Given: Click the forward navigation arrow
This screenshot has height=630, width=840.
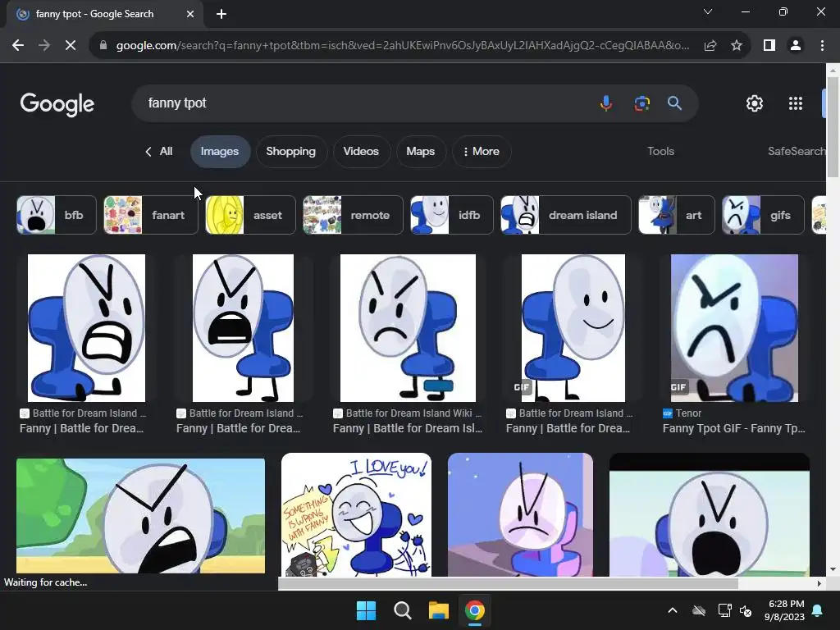Looking at the screenshot, I should pyautogui.click(x=44, y=46).
